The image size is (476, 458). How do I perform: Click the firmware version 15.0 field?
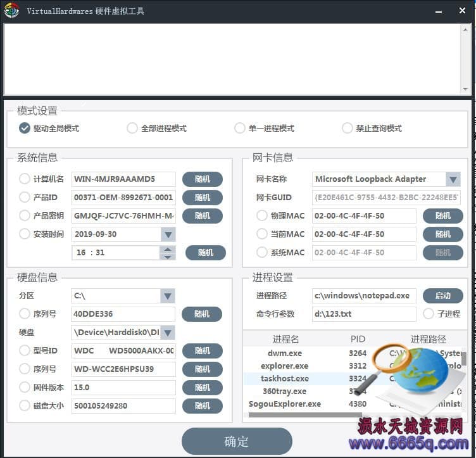[123, 388]
